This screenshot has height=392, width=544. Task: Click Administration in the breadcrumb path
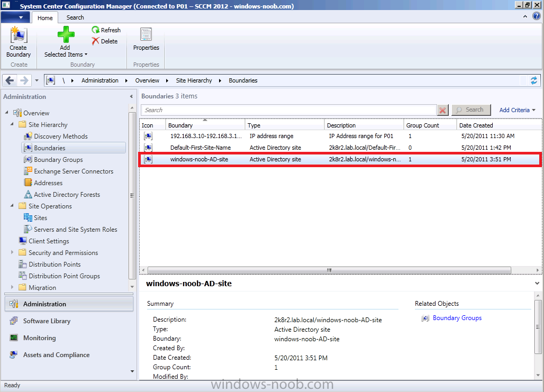click(100, 80)
